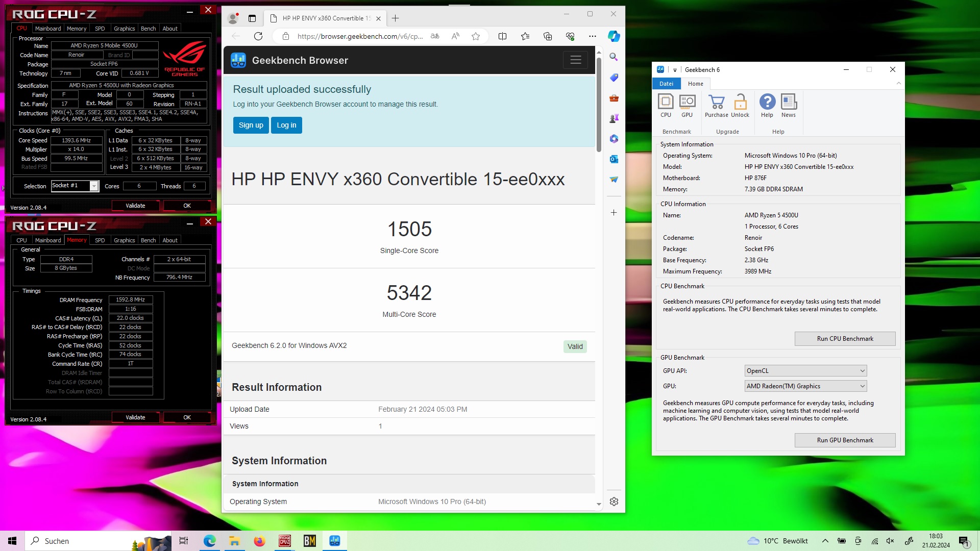Open Outlook icon in Edge sidebar
This screenshot has height=551, width=980.
click(614, 159)
